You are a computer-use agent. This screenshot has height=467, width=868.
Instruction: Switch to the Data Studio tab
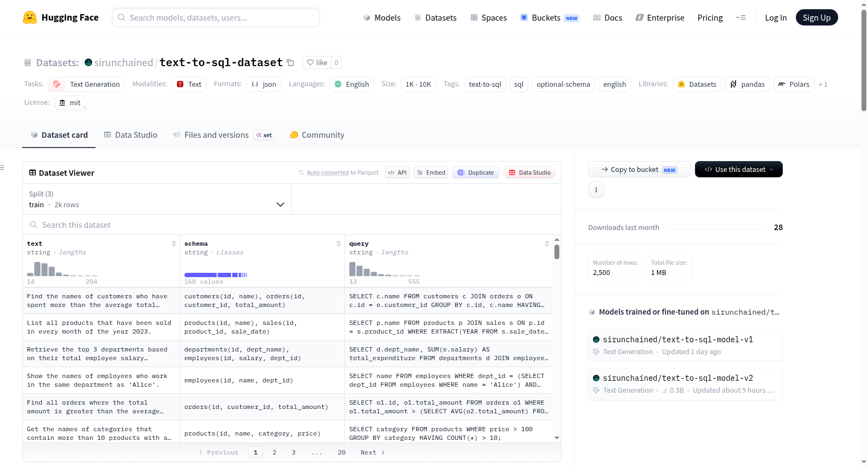pos(131,135)
